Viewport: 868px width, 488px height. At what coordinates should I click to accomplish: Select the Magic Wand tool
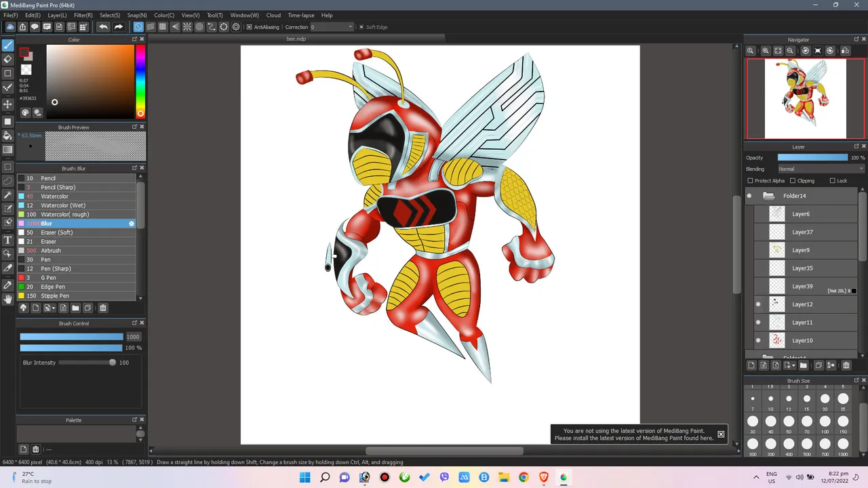7,195
